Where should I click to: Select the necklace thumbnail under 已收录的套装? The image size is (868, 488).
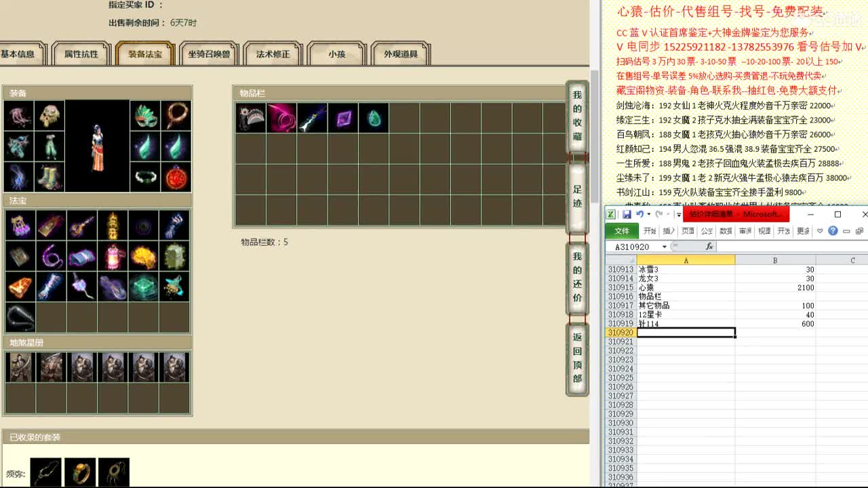[x=45, y=472]
